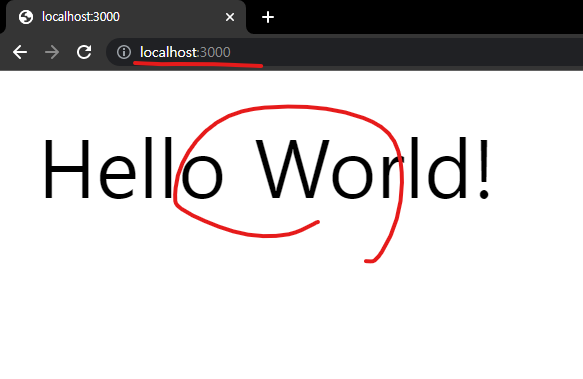
Task: Select the localhost:3000 browser tab
Action: [126, 17]
